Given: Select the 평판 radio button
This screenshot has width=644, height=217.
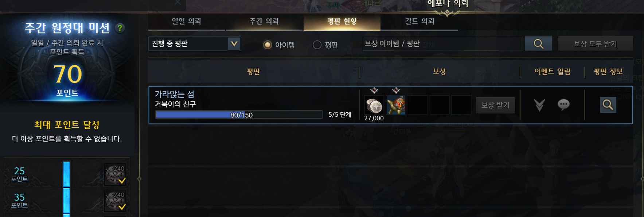Looking at the screenshot, I should tap(317, 45).
